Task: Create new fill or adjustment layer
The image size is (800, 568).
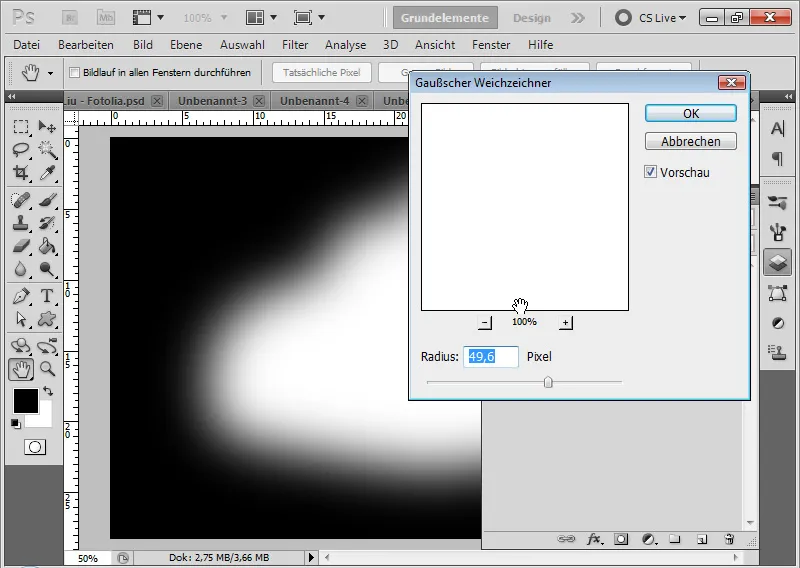Action: (649, 539)
